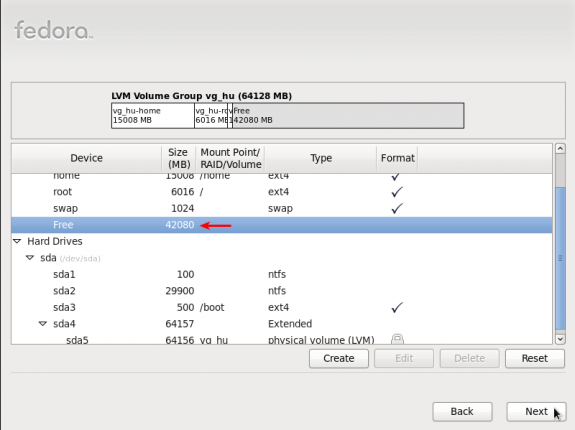Image resolution: width=575 pixels, height=430 pixels.
Task: Select the sda5 physical volume row
Action: 282,339
